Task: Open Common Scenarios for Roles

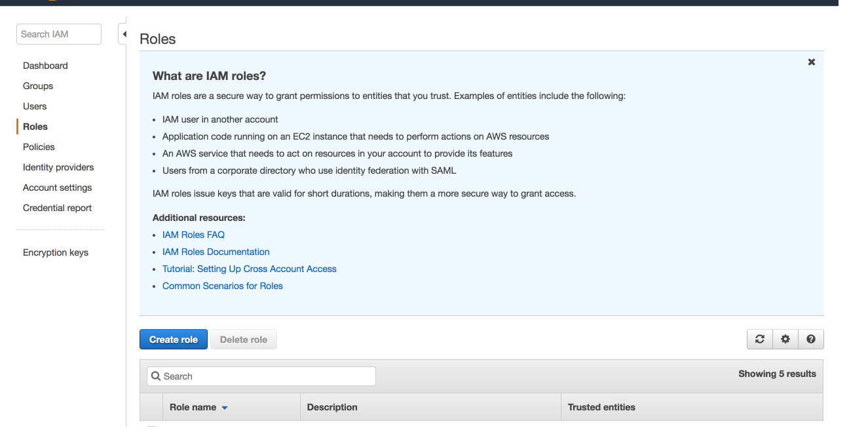Action: [x=222, y=285]
